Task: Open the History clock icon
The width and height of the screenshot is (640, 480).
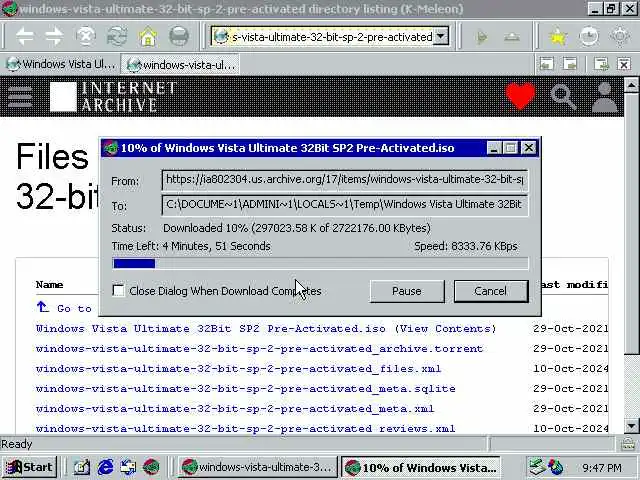Action: [589, 37]
